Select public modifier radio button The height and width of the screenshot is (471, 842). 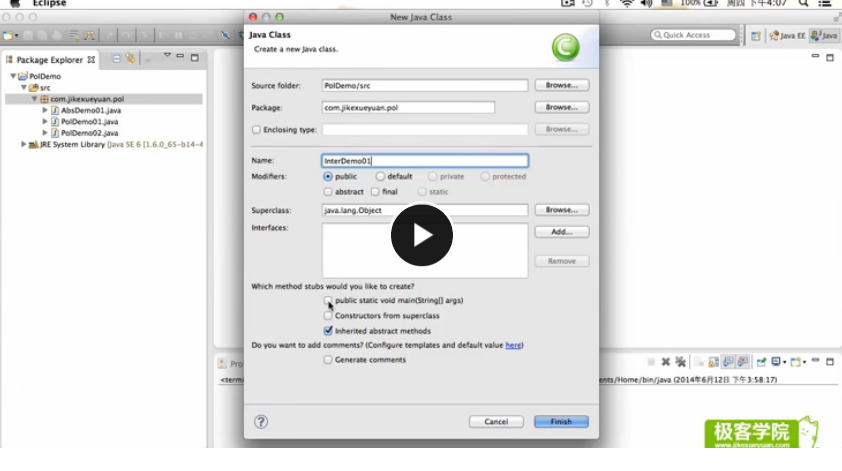tap(328, 176)
